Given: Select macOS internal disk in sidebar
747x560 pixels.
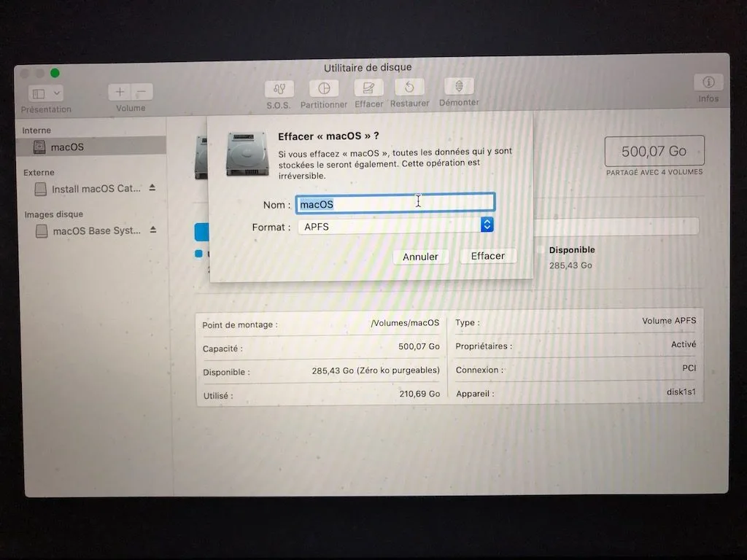Looking at the screenshot, I should [91, 147].
